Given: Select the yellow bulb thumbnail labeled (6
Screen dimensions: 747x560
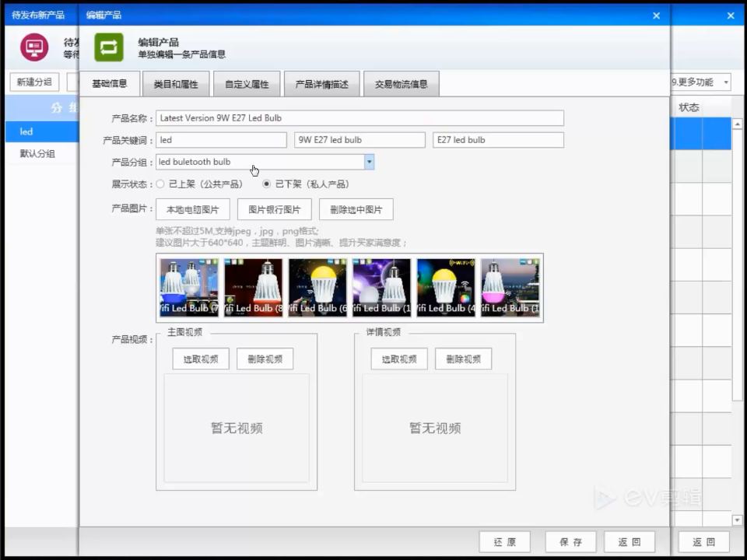Looking at the screenshot, I should (x=317, y=288).
